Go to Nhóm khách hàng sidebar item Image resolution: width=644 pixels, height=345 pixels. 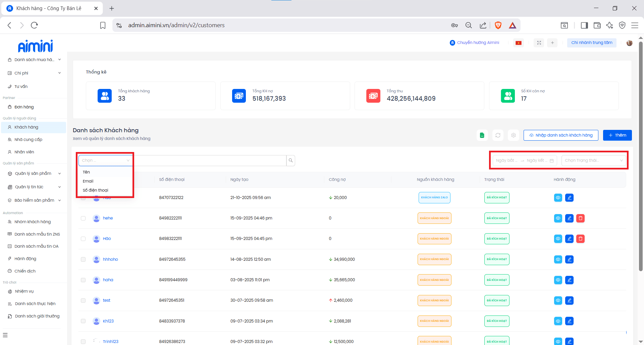33,222
